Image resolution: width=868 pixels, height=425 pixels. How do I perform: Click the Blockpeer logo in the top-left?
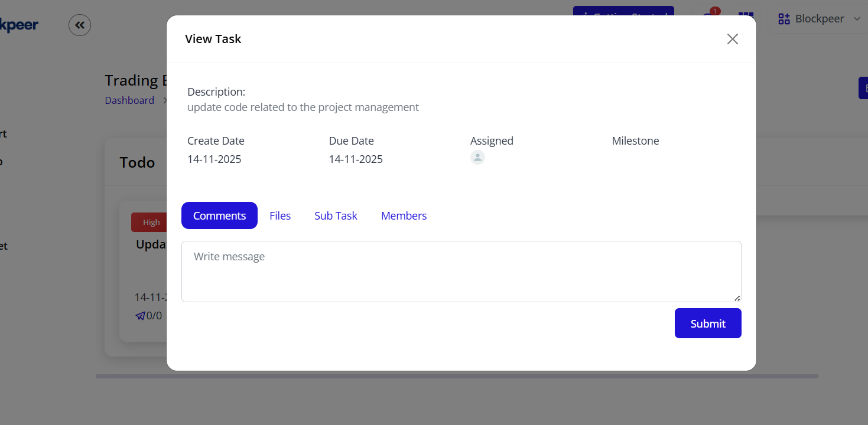click(x=20, y=25)
